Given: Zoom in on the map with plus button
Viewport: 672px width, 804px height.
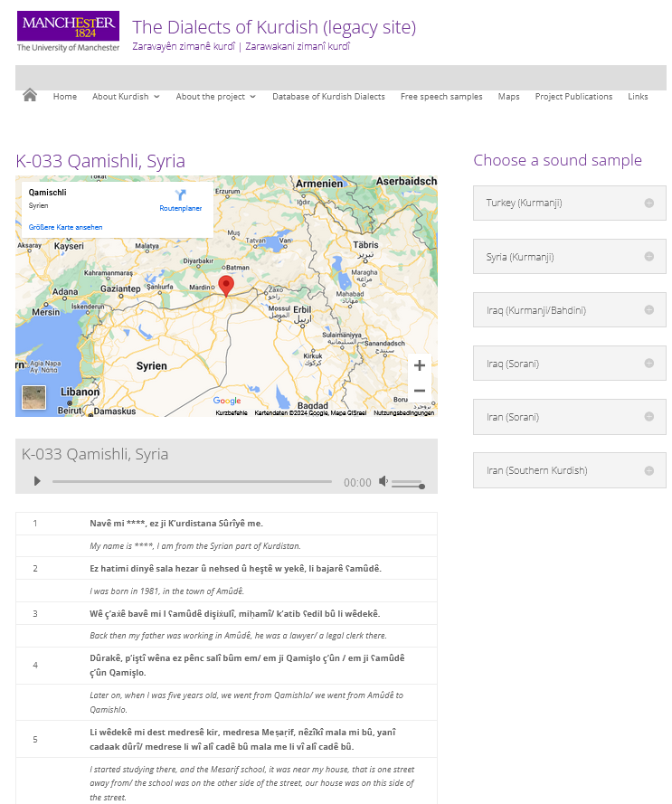Looking at the screenshot, I should pos(420,365).
